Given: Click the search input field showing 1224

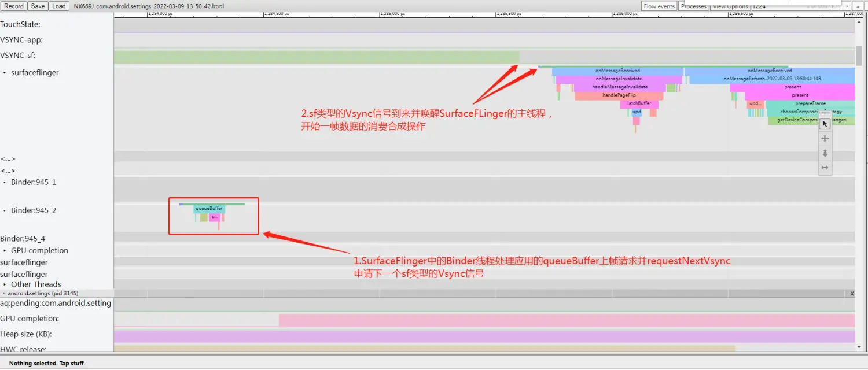Looking at the screenshot, I should pyautogui.click(x=775, y=6).
